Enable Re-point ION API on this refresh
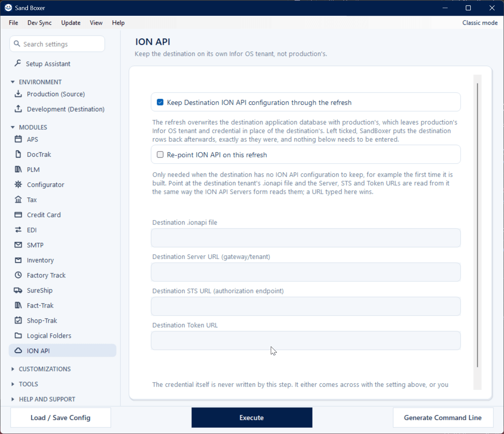The width and height of the screenshot is (504, 434). 160,154
